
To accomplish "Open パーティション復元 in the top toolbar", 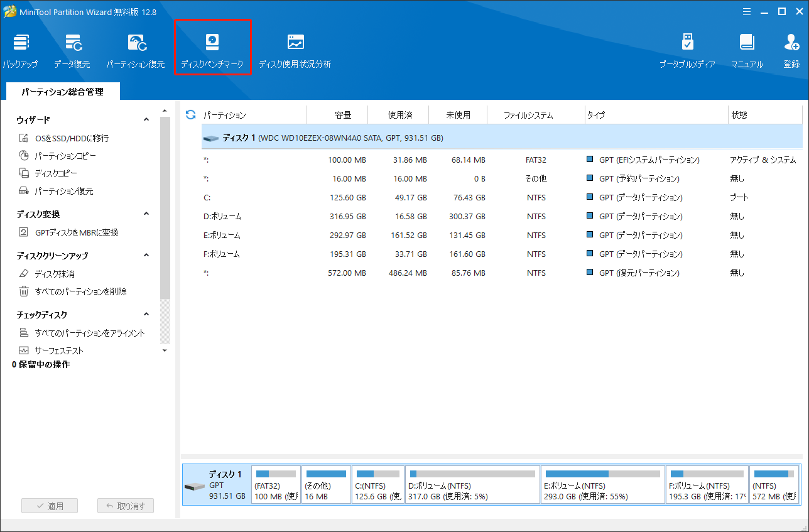I will (136, 51).
